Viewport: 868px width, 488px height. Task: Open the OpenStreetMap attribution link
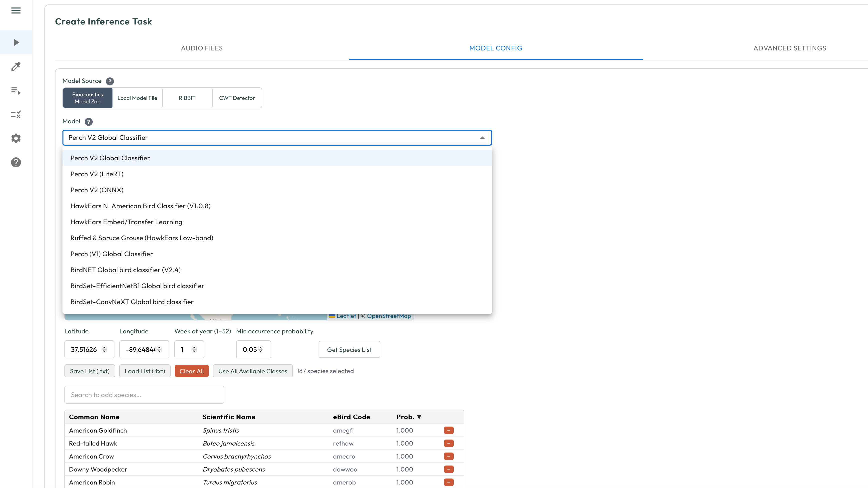[389, 316]
